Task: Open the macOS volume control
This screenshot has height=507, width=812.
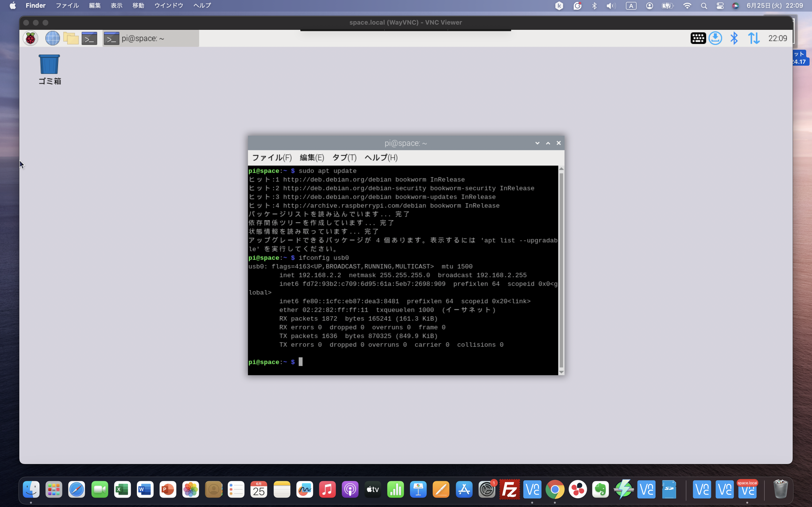Action: [x=611, y=5]
